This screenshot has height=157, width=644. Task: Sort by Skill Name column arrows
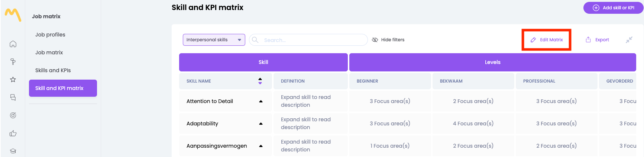point(260,81)
